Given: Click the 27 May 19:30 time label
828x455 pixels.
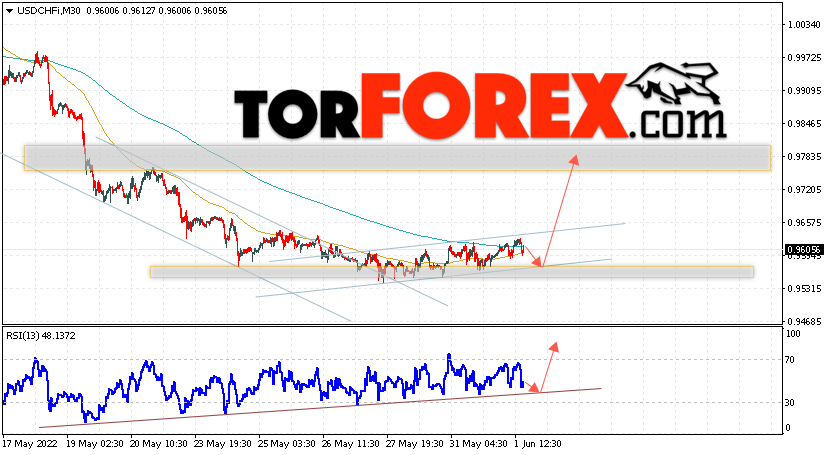Looking at the screenshot, I should coord(415,444).
